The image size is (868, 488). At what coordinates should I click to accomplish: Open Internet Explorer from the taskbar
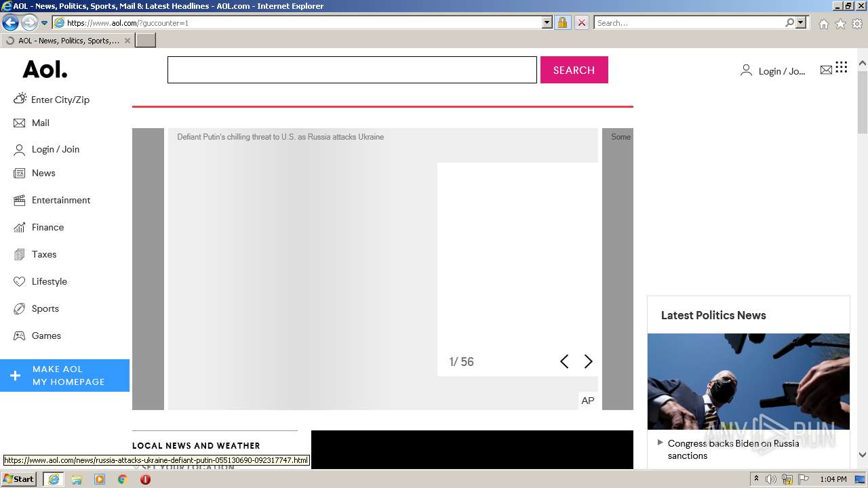(x=54, y=479)
